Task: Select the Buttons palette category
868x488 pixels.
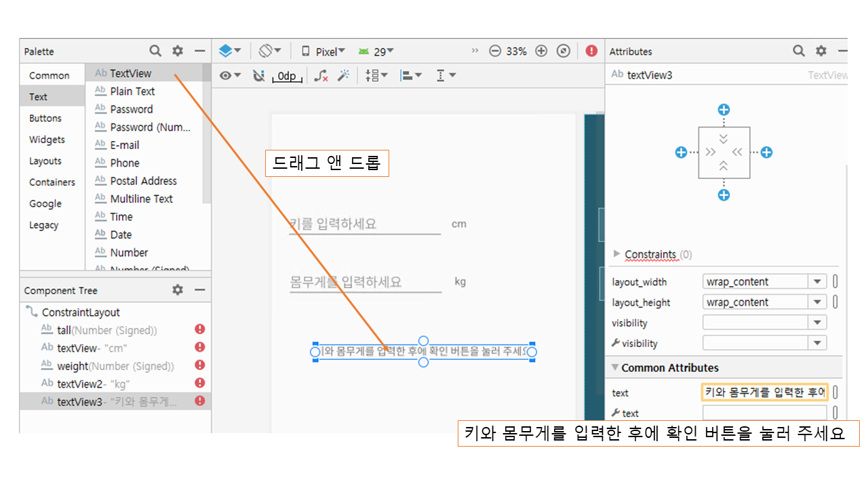Action: (x=45, y=118)
